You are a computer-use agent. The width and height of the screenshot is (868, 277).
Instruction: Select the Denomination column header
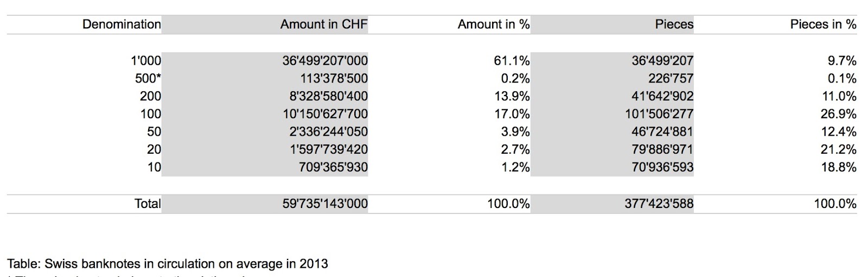(122, 24)
